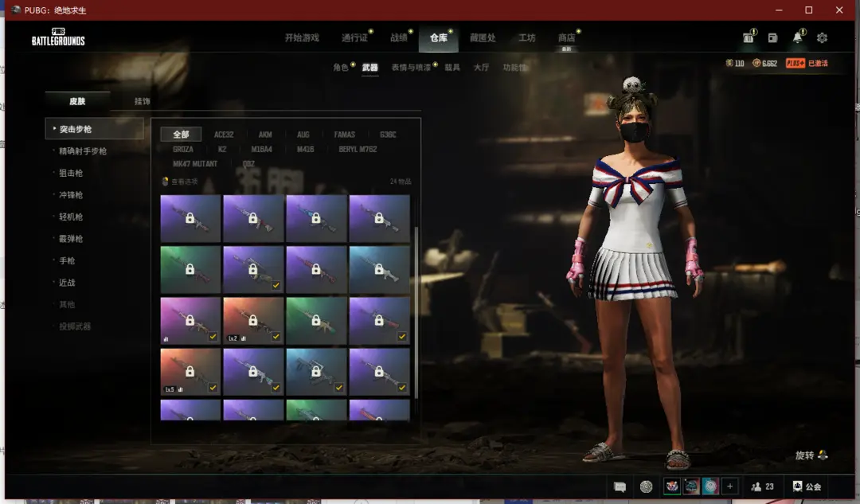The image size is (860, 504).
Task: Switch to the 载具 vehicle sub-tab
Action: [452, 68]
